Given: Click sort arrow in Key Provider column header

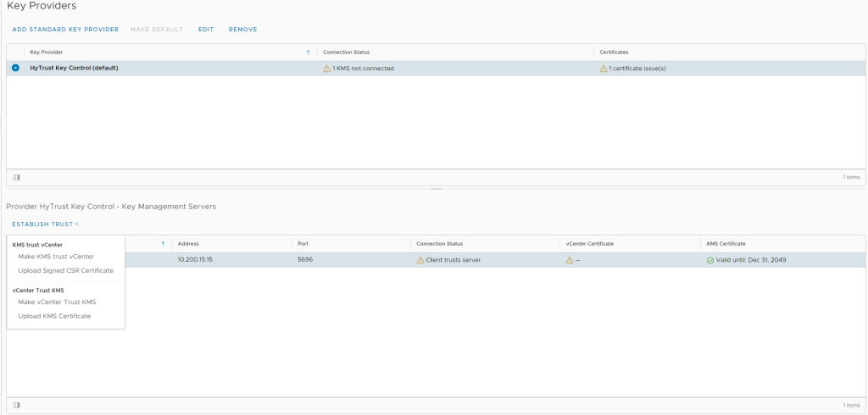Looking at the screenshot, I should click(x=308, y=53).
